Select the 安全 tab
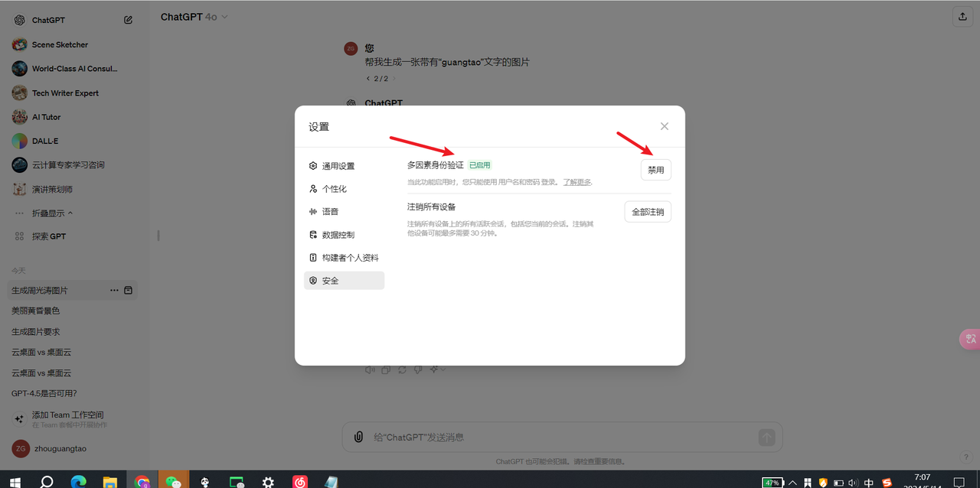The height and width of the screenshot is (488, 980). 344,281
